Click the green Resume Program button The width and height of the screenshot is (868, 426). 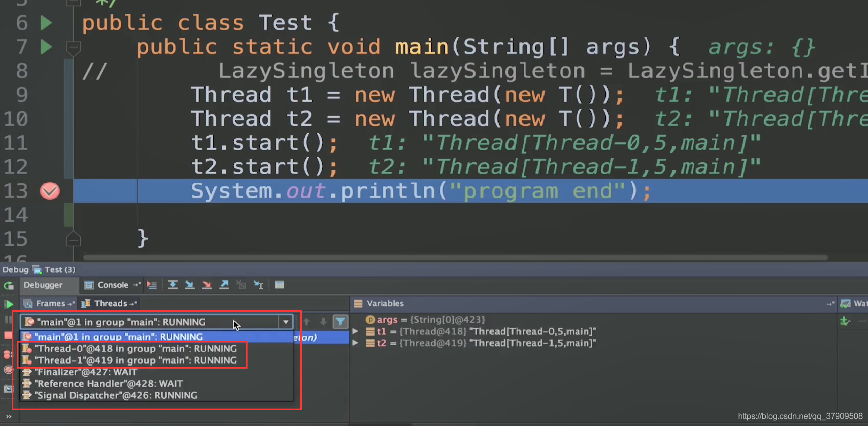click(x=9, y=304)
